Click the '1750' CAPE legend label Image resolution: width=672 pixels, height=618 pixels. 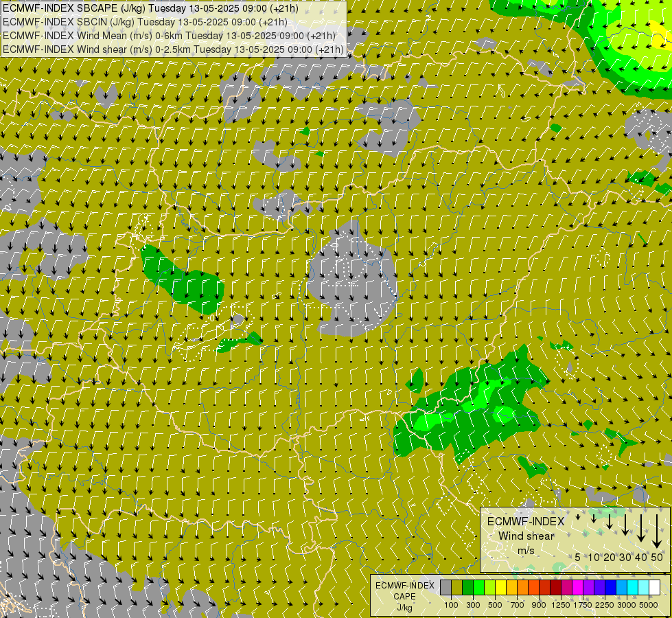pos(583,605)
